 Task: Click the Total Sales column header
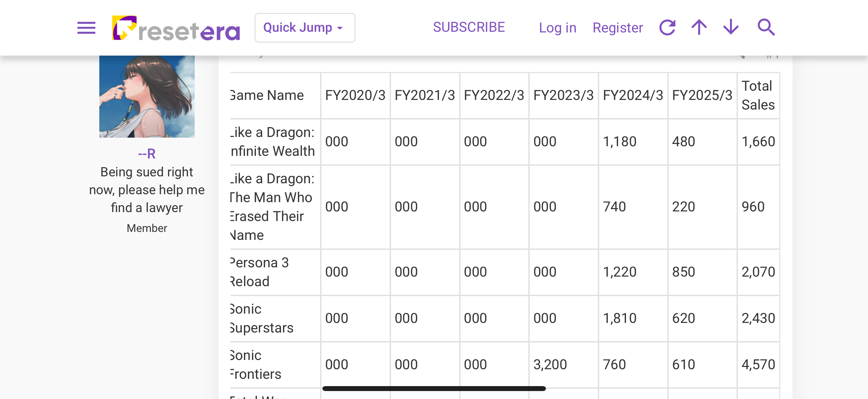[758, 95]
